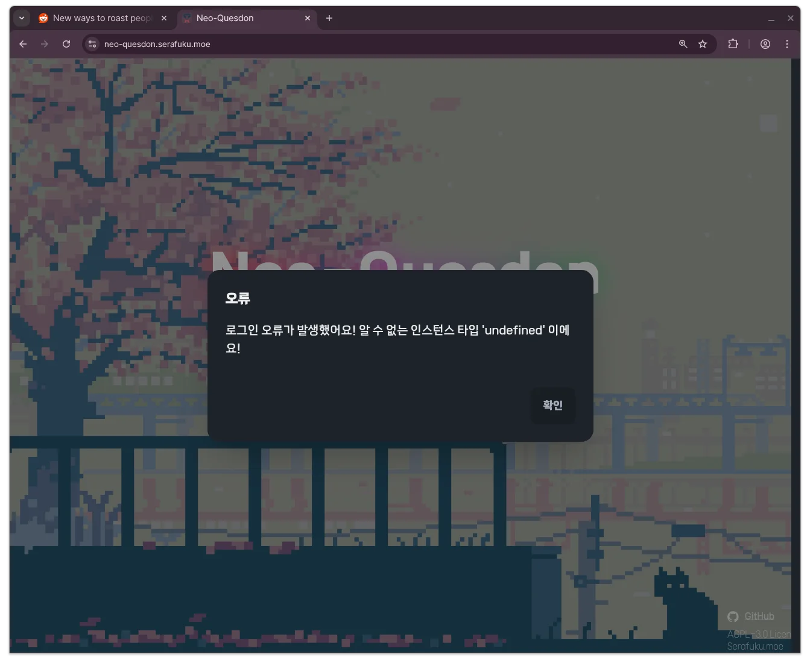Open the browser profile icon
The image size is (810, 672).
click(x=765, y=44)
